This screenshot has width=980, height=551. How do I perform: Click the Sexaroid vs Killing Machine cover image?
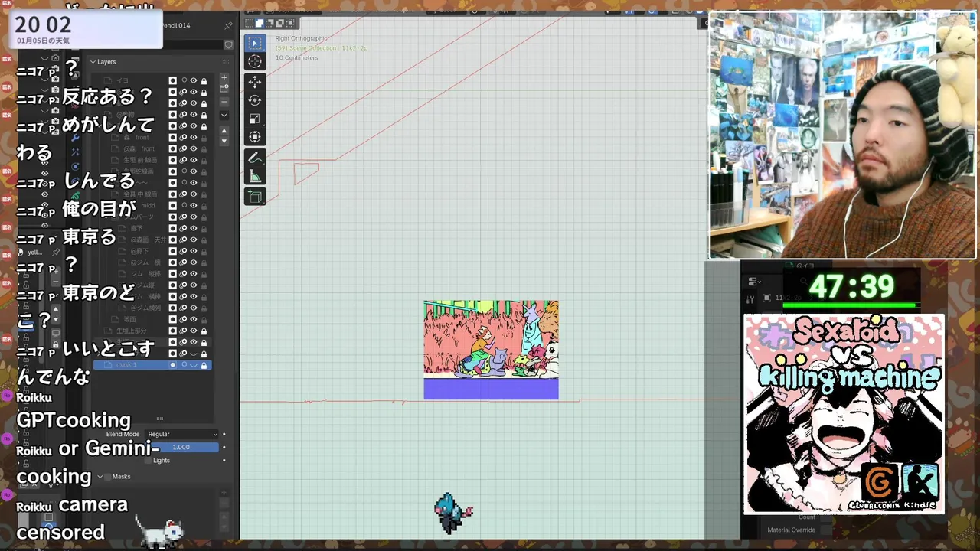click(844, 414)
